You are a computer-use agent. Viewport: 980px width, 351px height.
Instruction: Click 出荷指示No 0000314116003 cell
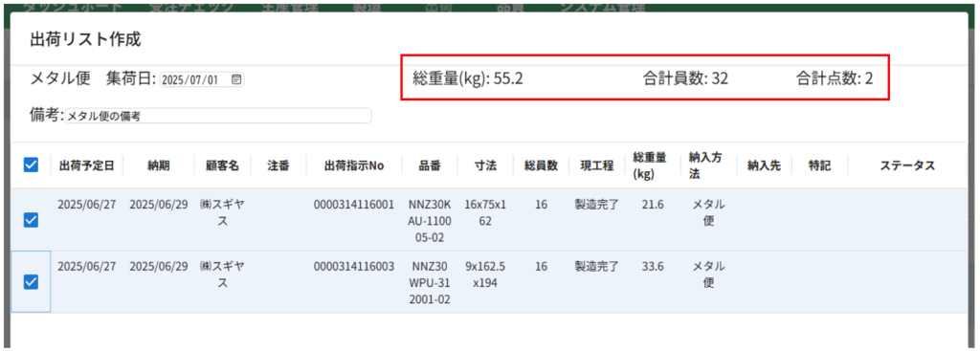click(354, 266)
